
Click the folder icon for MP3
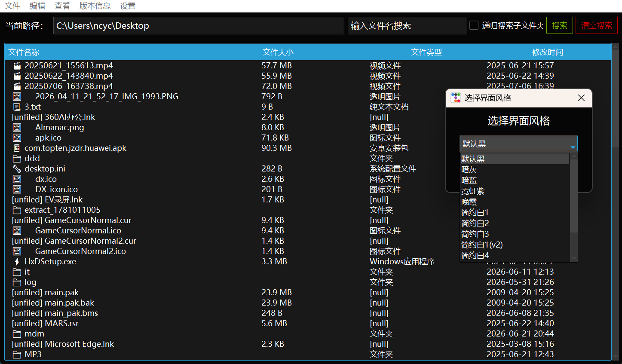coord(17,355)
